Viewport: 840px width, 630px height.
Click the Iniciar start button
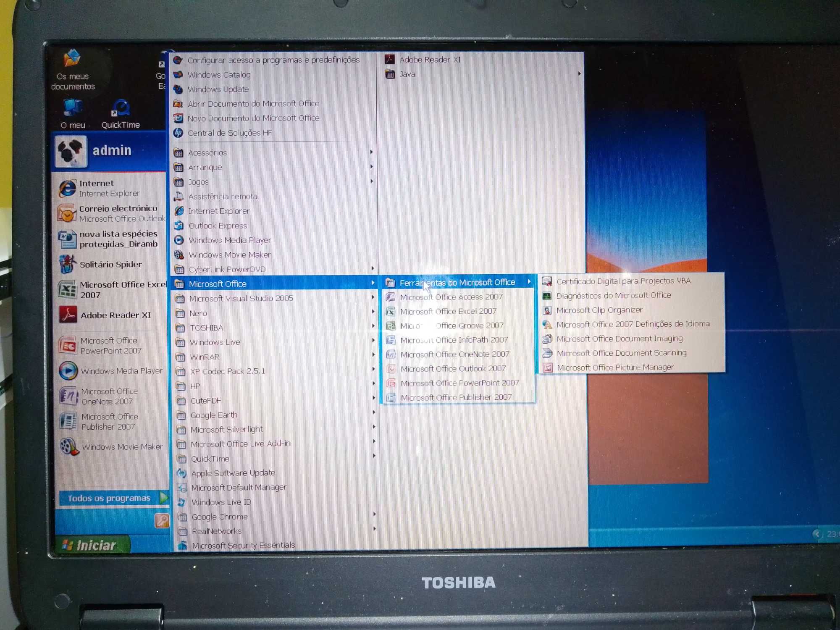coord(93,545)
